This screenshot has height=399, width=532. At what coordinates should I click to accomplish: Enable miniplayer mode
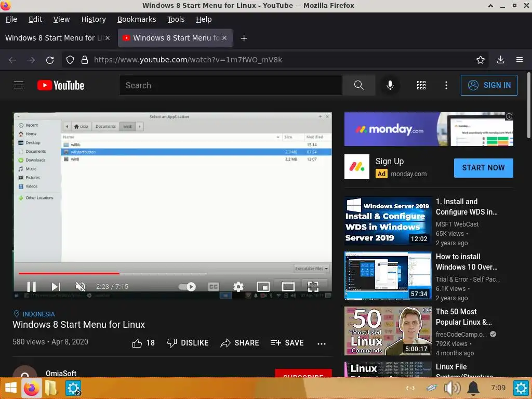[263, 287]
